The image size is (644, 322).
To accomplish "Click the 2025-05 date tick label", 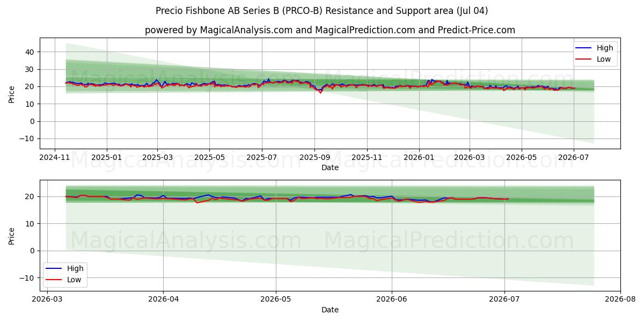I will (209, 157).
